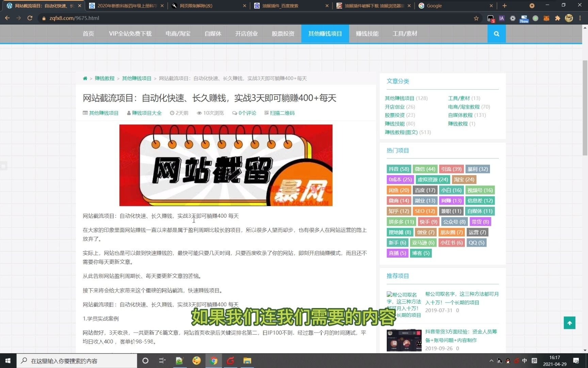Image resolution: width=588 pixels, height=368 pixels.
Task: Open the tab search dropdown button
Action: pyautogui.click(x=532, y=5)
